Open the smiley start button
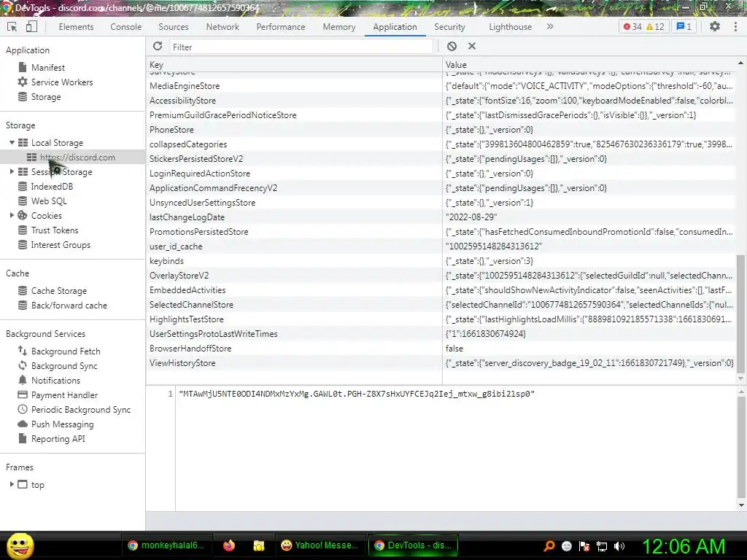 [x=20, y=545]
